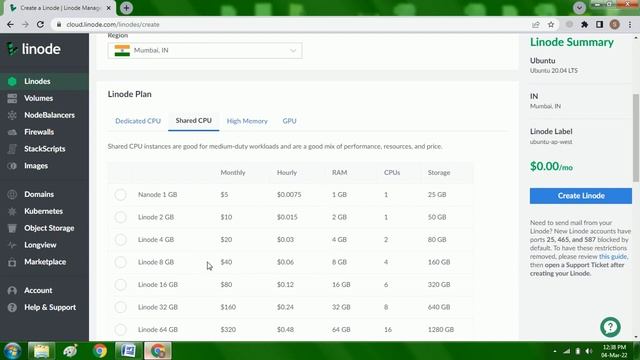Screen dimensions: 640x360
Task: Select the Nanode 1 GB plan radio
Action: click(x=120, y=195)
